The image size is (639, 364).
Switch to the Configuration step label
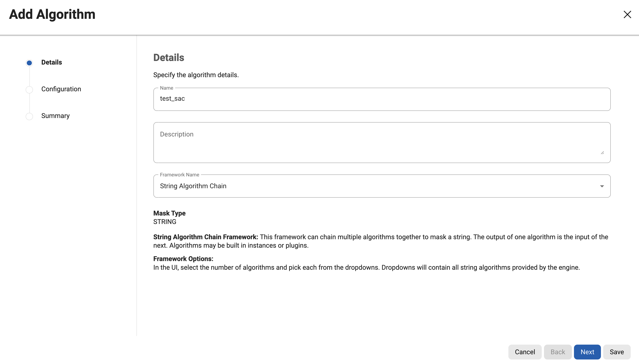(x=61, y=89)
